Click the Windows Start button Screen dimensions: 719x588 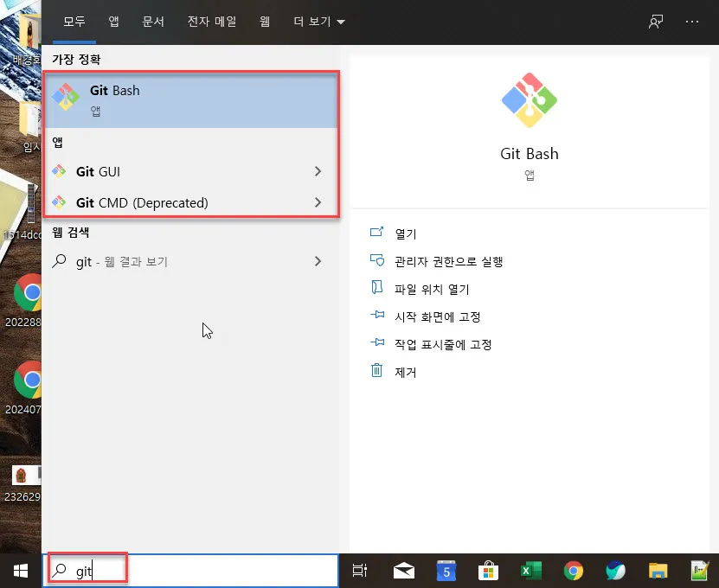19,570
